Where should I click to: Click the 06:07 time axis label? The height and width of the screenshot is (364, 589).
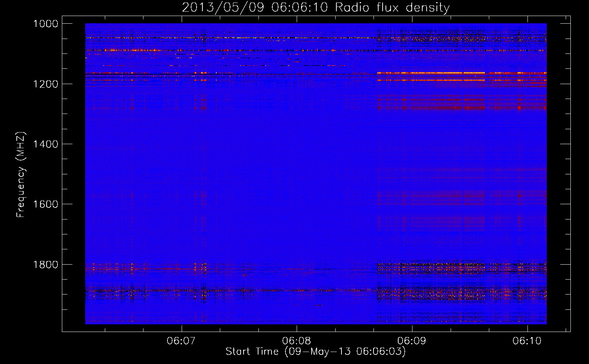181,341
